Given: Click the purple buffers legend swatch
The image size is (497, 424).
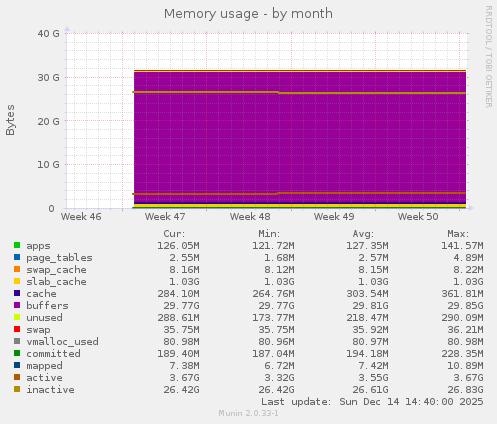Looking at the screenshot, I should point(17,305).
